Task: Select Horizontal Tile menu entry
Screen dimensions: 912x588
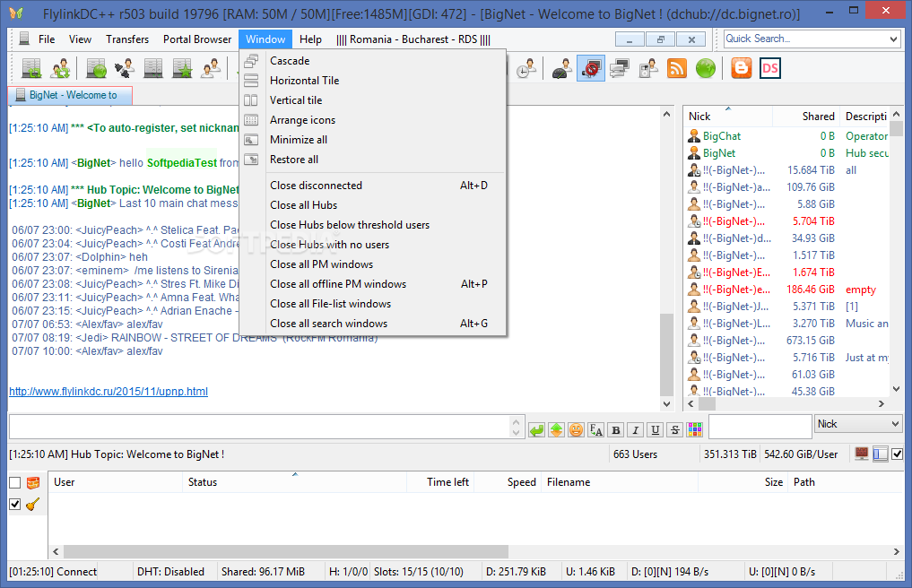Action: (x=373, y=81)
